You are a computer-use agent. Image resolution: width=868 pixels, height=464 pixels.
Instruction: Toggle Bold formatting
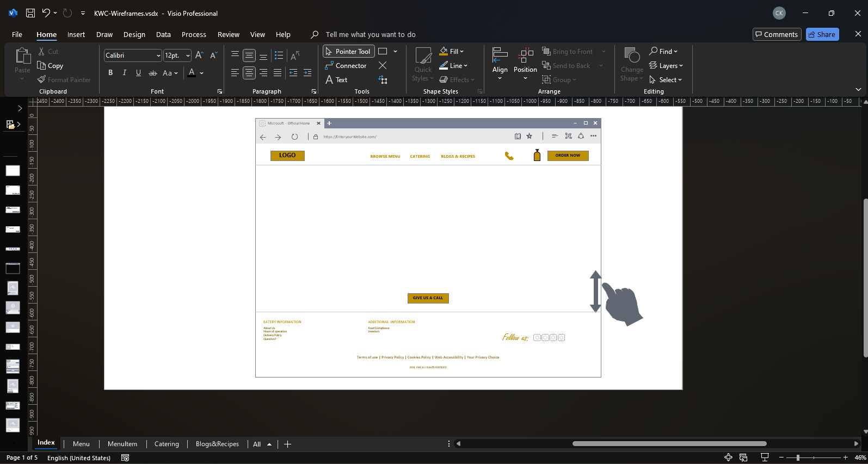(110, 72)
